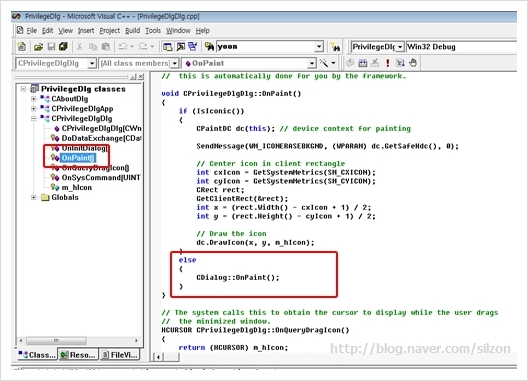
Task: Select the DoDataExchange member in the tree
Action: pyautogui.click(x=101, y=138)
